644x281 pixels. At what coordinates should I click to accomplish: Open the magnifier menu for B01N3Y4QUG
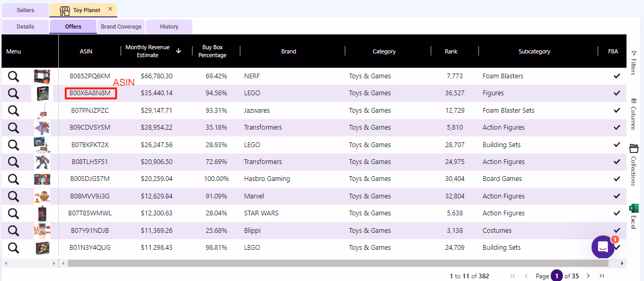[x=13, y=248]
